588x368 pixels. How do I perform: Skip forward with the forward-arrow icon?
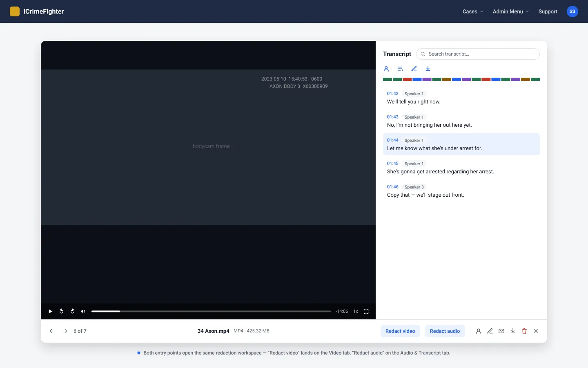coord(72,312)
